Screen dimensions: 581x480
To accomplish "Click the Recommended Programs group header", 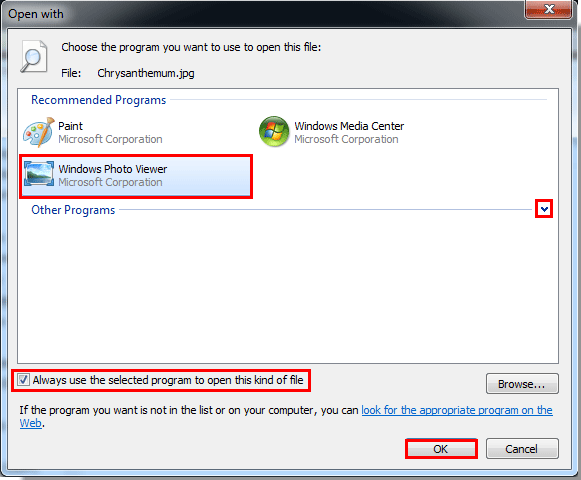I will tap(99, 100).
